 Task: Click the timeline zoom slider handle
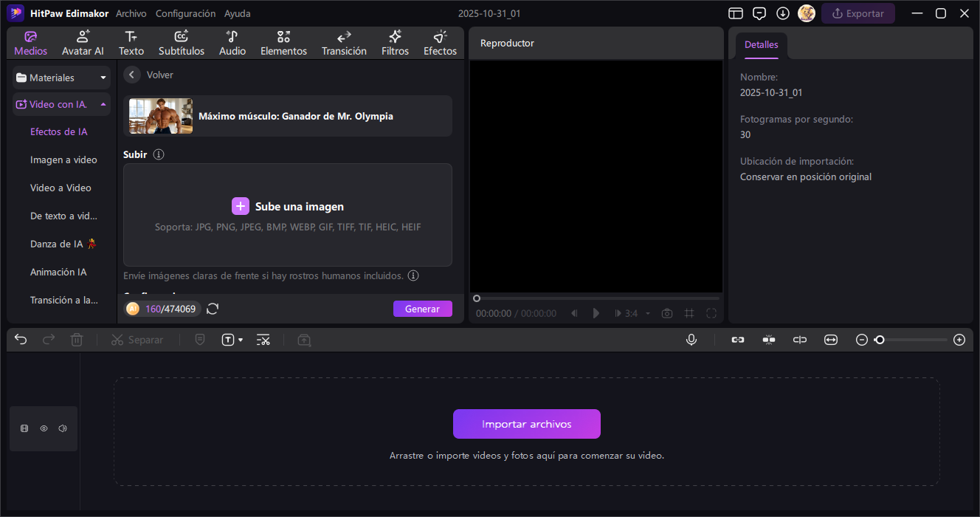(x=880, y=340)
